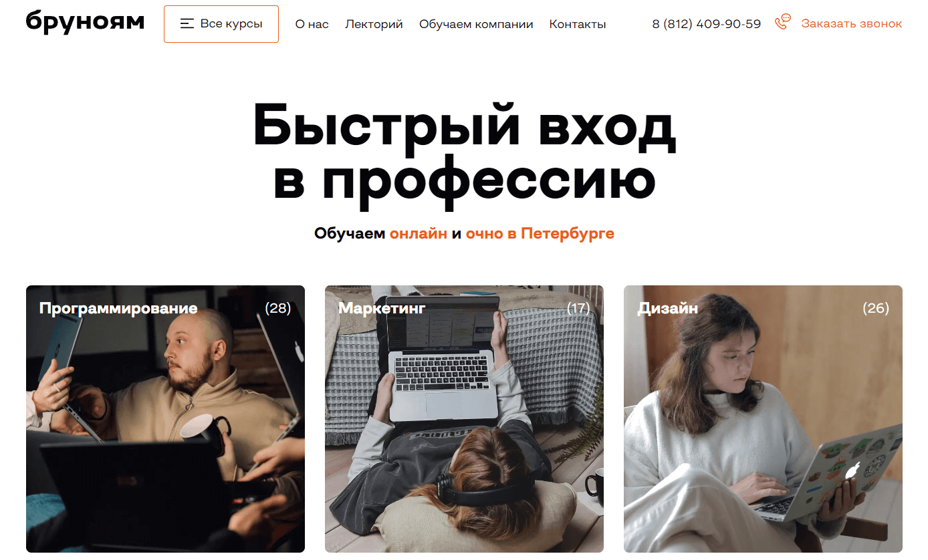Click phone number 8 (812) 409-90-59
This screenshot has width=928, height=560.
pyautogui.click(x=707, y=24)
